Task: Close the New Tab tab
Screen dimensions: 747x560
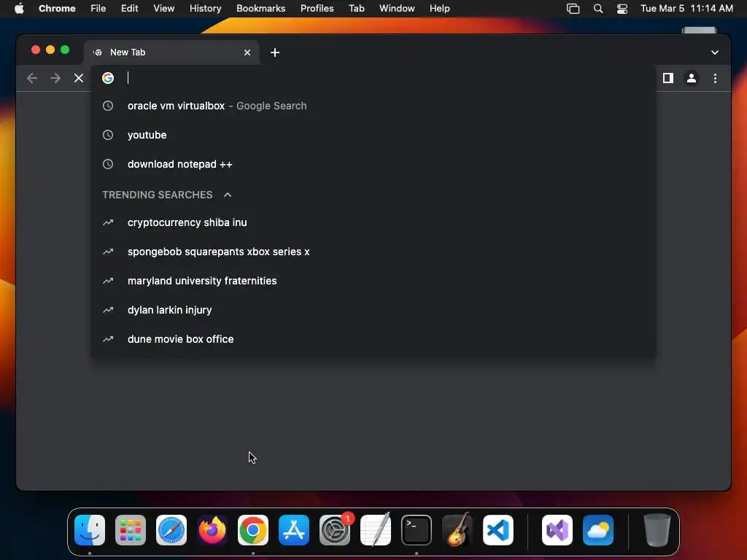Action: [247, 52]
